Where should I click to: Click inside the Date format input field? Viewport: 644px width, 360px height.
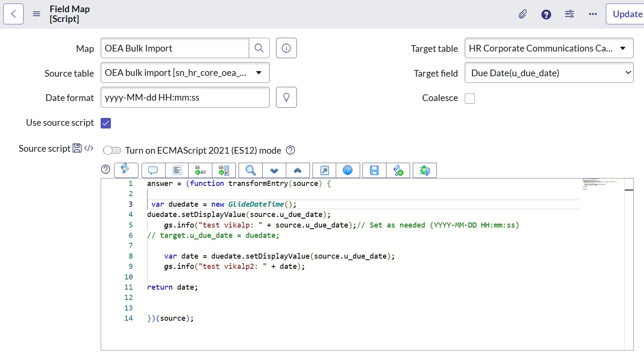(185, 97)
